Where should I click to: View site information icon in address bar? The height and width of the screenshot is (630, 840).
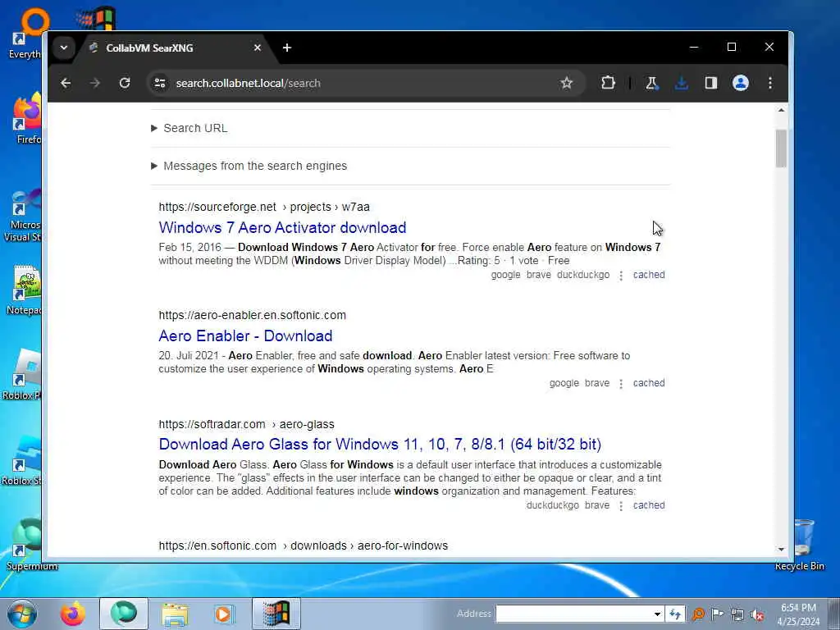point(160,83)
